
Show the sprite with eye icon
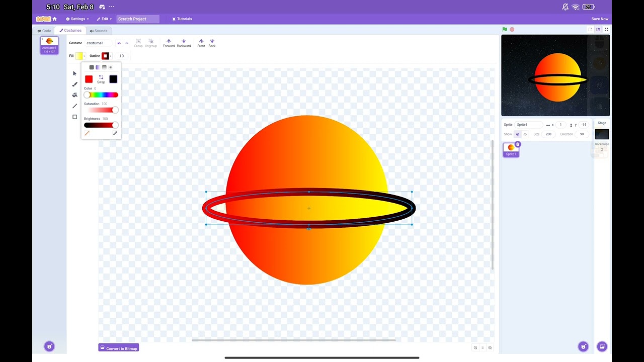pyautogui.click(x=518, y=134)
